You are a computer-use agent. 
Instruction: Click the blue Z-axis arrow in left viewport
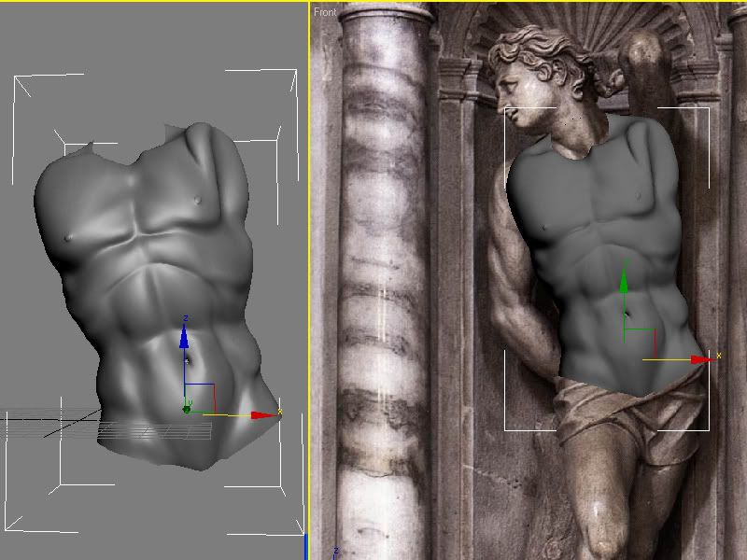185,339
